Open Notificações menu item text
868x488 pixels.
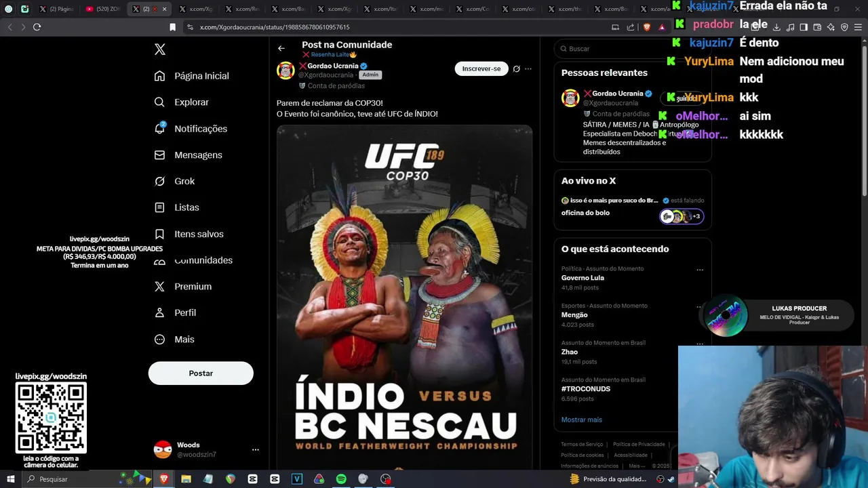click(x=201, y=129)
